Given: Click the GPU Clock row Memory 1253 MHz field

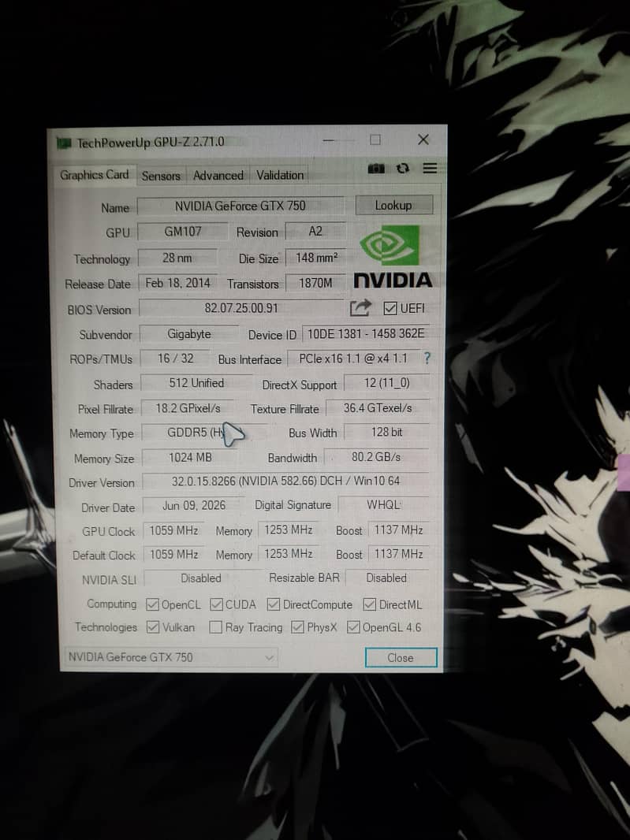Looking at the screenshot, I should 289,530.
